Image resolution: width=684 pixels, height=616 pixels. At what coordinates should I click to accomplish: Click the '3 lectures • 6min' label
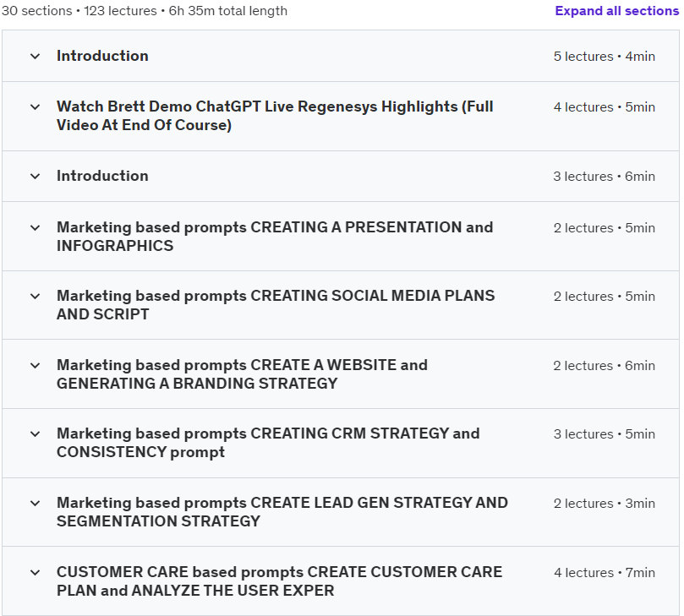[605, 176]
